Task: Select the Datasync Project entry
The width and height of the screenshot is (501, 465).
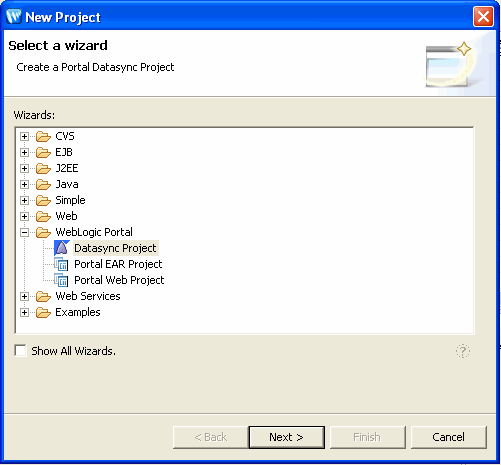Action: coord(115,248)
